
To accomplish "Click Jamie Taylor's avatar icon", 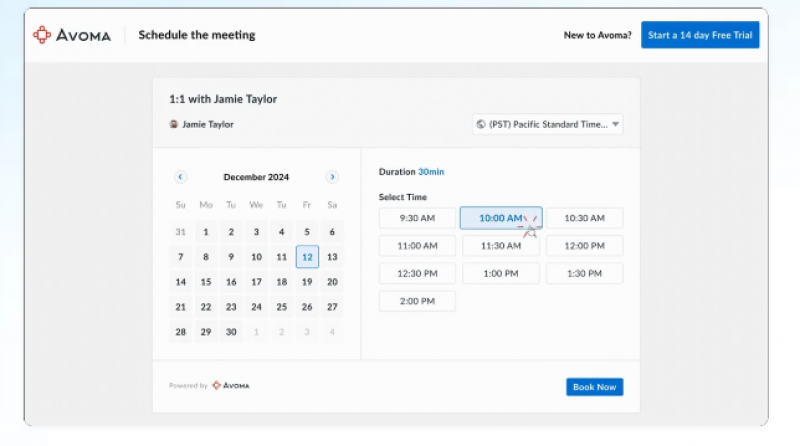I will point(174,125).
